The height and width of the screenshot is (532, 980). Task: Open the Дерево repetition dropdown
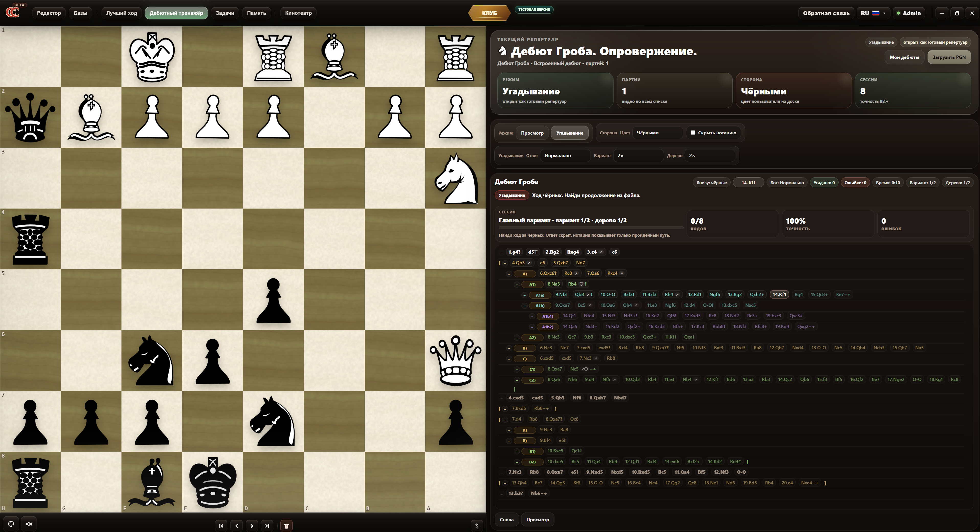coord(709,156)
